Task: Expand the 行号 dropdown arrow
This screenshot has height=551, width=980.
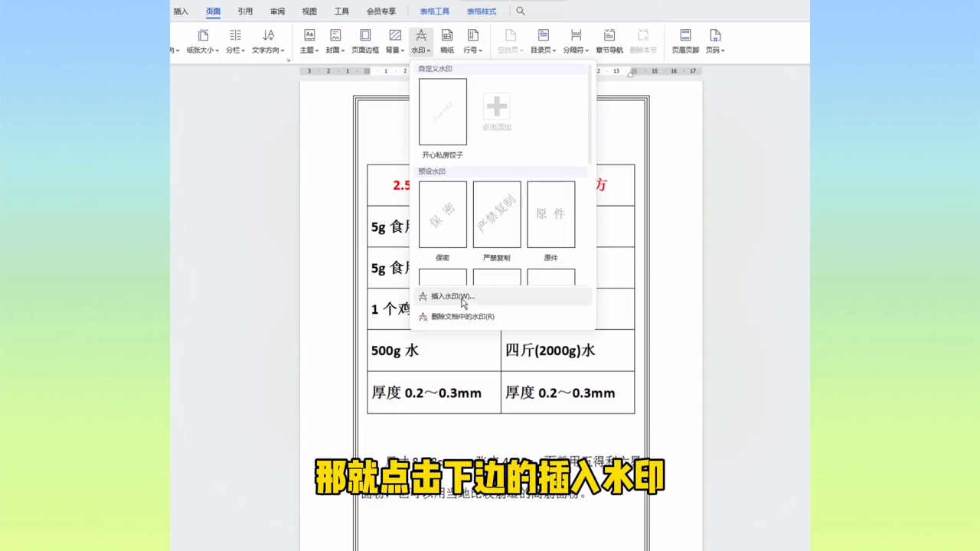Action: (x=481, y=51)
